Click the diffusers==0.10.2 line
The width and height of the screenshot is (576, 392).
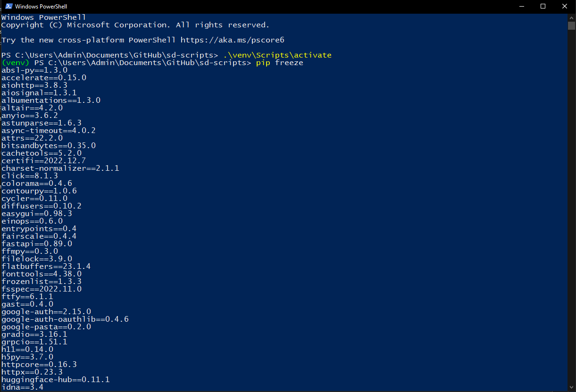tap(42, 206)
